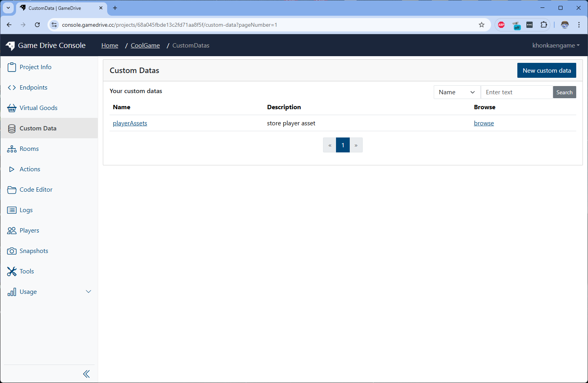Click the Code Editor folder icon
This screenshot has width=588, height=383.
point(12,190)
